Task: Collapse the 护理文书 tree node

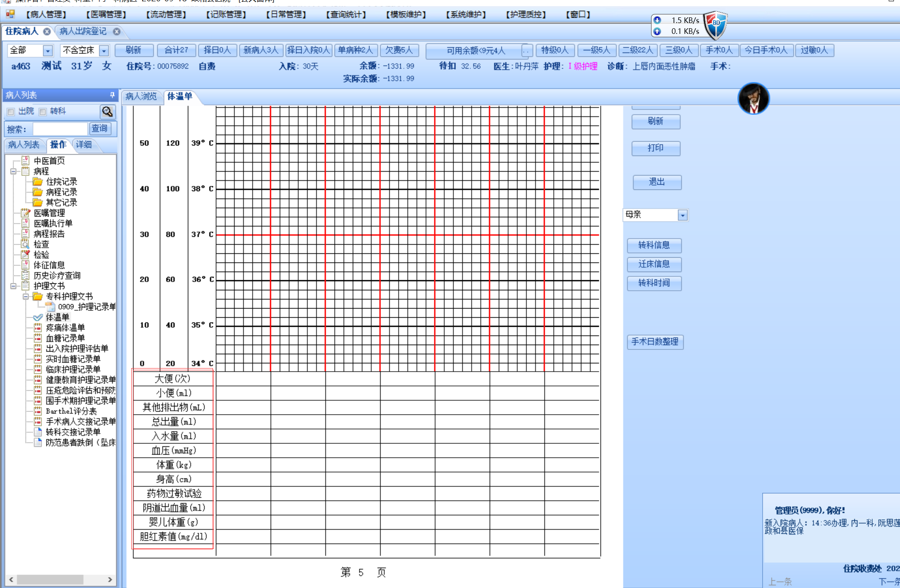Action: tap(13, 286)
